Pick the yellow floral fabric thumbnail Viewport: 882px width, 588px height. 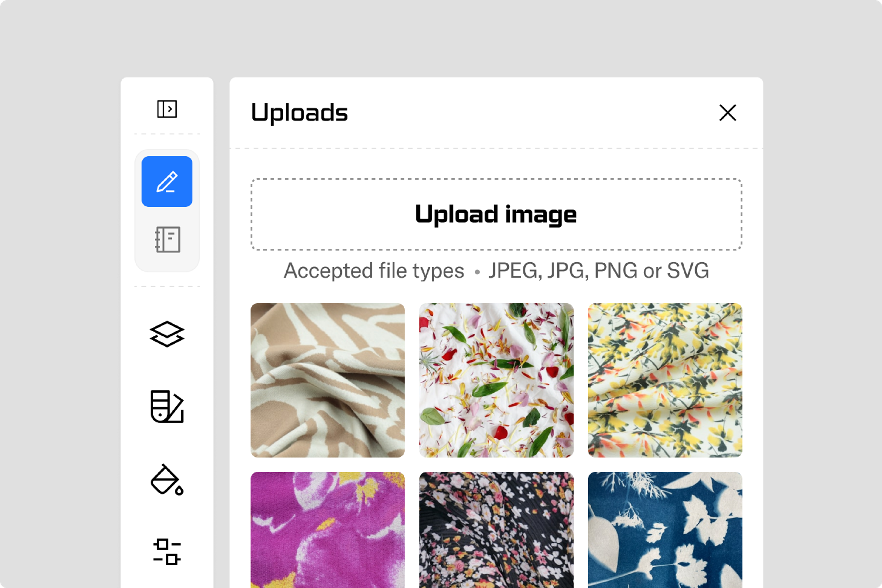point(665,380)
